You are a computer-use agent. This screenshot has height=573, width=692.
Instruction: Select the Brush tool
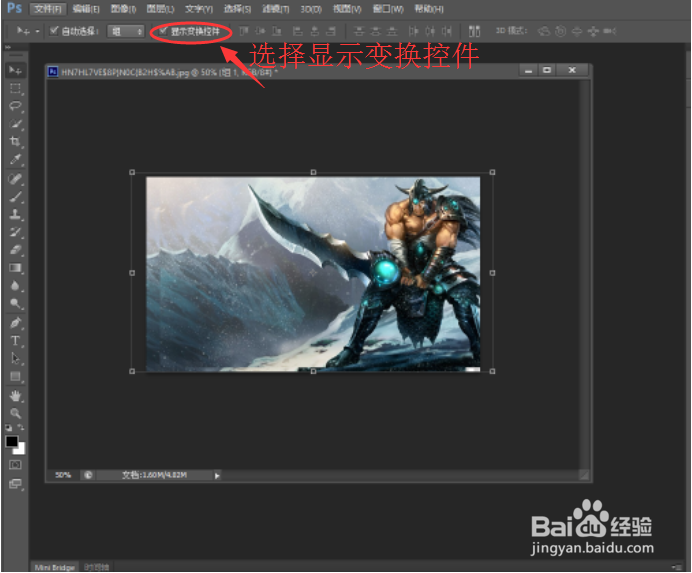coord(15,197)
